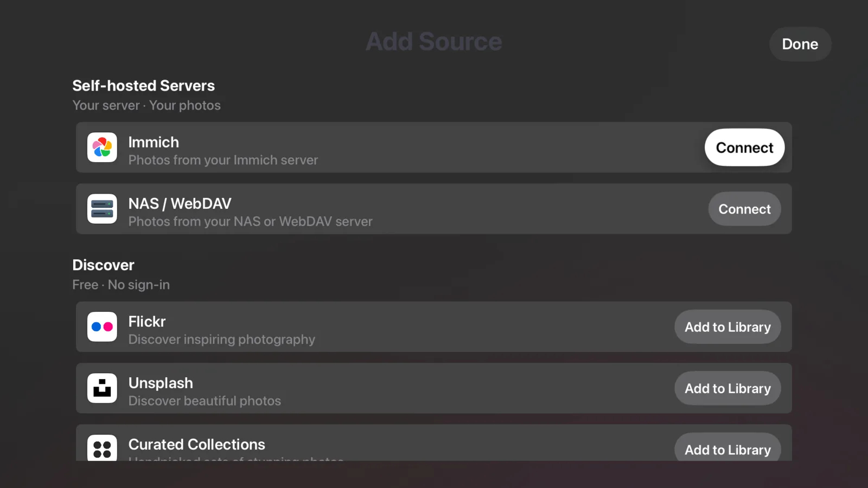Add Curated Collections to Library
The image size is (868, 488).
[x=727, y=448]
